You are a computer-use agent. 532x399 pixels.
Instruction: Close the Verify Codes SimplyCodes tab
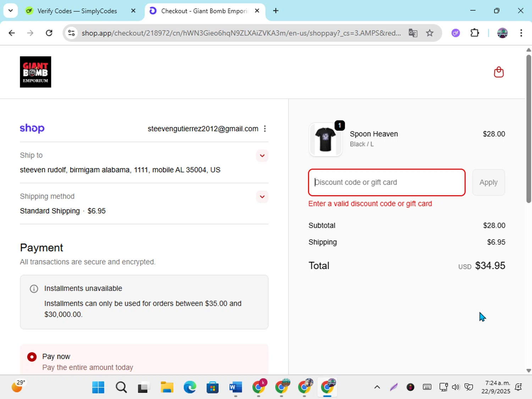coord(133,11)
